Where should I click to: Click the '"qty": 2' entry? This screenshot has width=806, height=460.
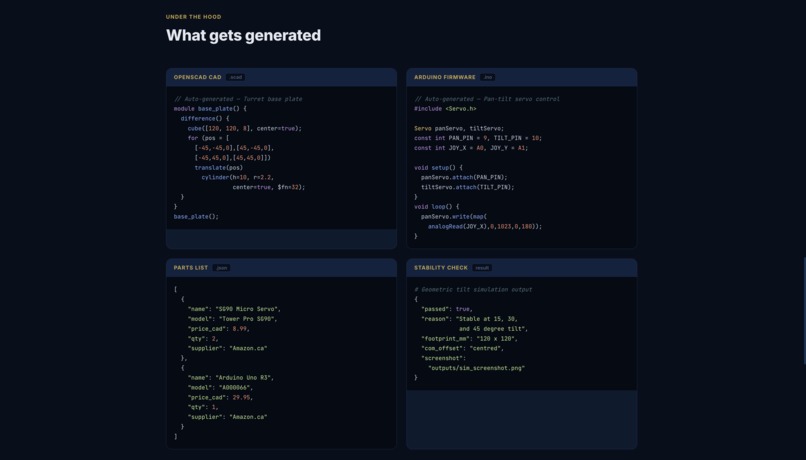[203, 339]
